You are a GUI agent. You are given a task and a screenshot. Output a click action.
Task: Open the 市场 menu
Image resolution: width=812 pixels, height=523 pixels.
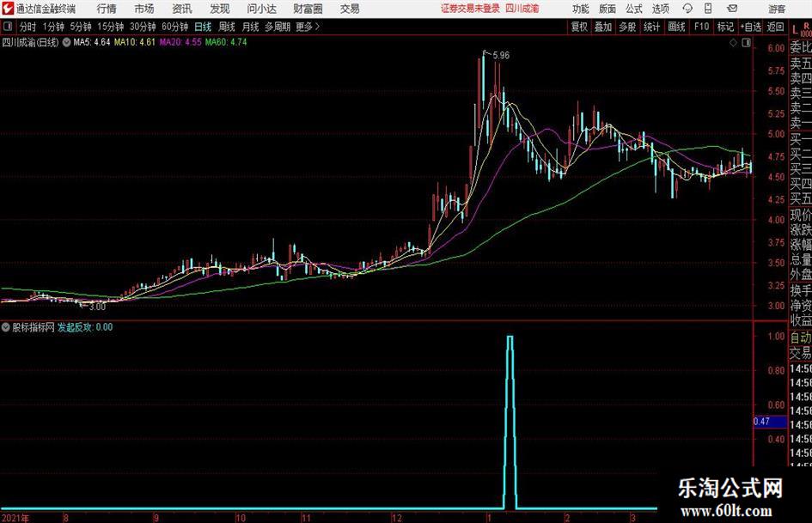click(144, 9)
